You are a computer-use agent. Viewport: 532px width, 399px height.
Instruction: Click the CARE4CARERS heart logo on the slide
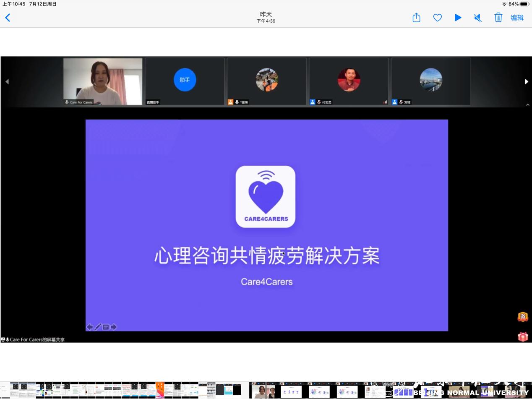266,196
